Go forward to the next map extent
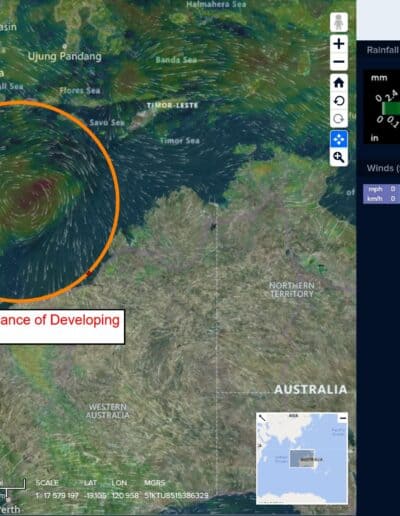 tap(339, 119)
